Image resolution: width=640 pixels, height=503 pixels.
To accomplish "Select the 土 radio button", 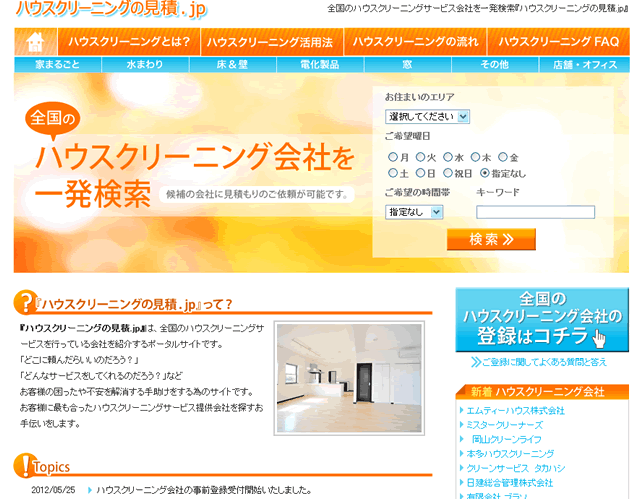I will click(x=393, y=173).
